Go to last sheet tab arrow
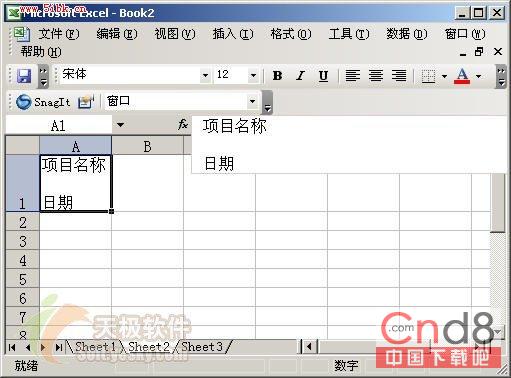Screen dimensions: 511x378 (x=59, y=347)
